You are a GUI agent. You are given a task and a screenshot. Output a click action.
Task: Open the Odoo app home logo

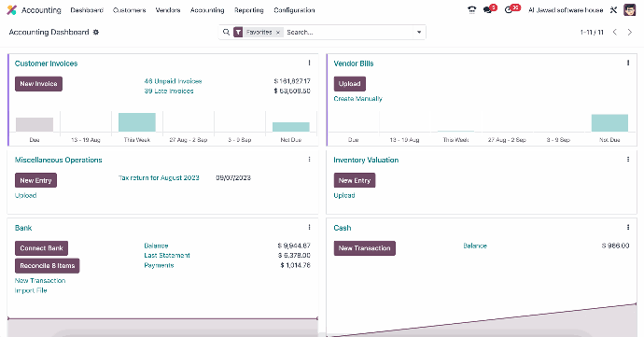(x=11, y=10)
